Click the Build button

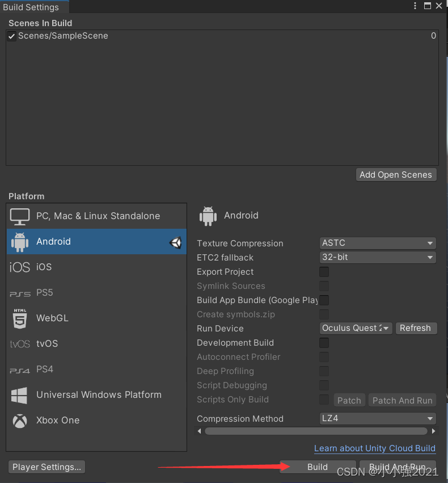coord(318,467)
